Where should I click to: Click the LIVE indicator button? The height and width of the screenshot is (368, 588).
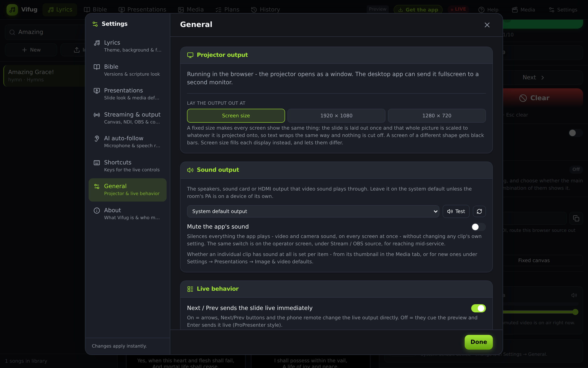click(x=458, y=9)
